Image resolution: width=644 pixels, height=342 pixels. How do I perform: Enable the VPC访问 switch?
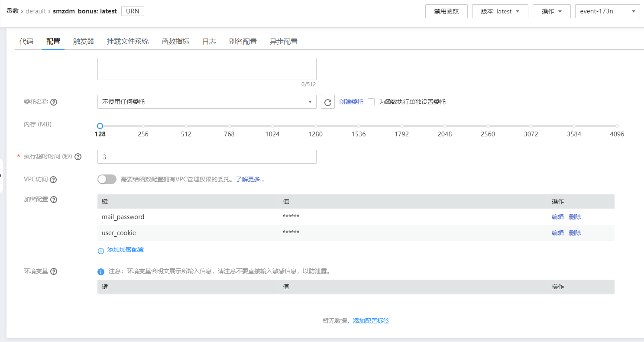(107, 179)
